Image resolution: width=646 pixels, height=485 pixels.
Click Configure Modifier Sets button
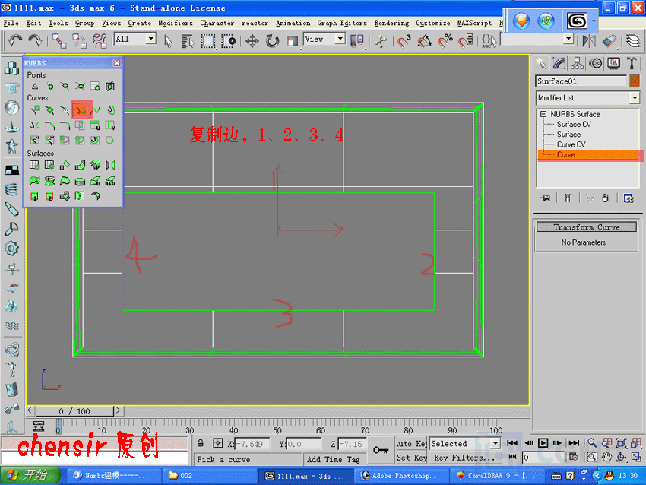(x=629, y=198)
